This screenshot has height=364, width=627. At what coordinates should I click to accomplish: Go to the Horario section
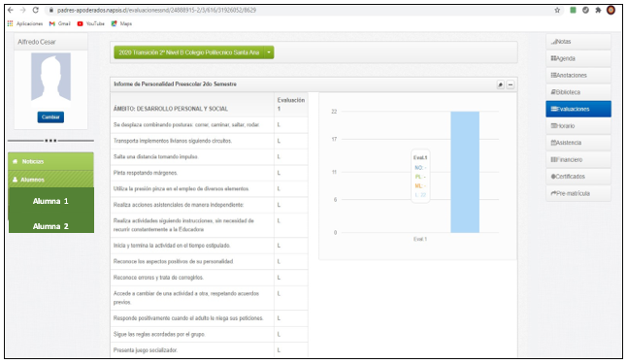tap(578, 126)
